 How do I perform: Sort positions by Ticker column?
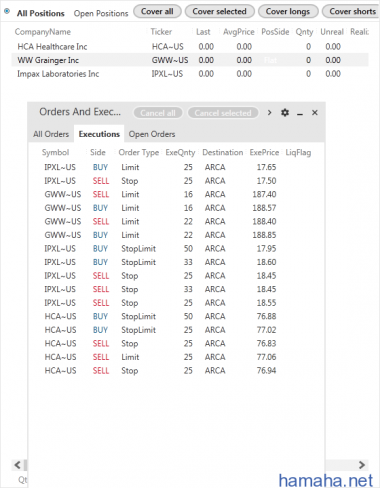coord(161,32)
